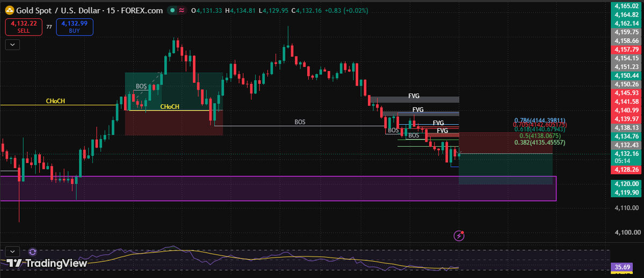
Task: Click the CHoCH label under green box
Action: (170, 107)
